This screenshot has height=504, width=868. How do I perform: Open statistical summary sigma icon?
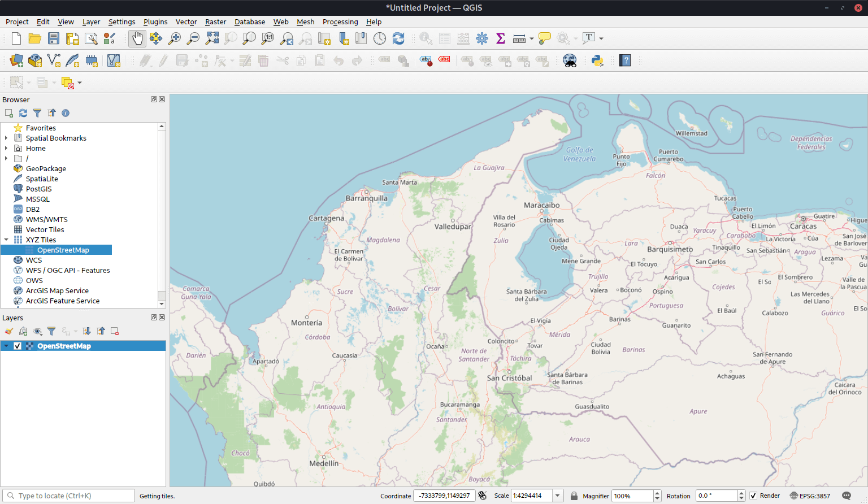point(501,38)
